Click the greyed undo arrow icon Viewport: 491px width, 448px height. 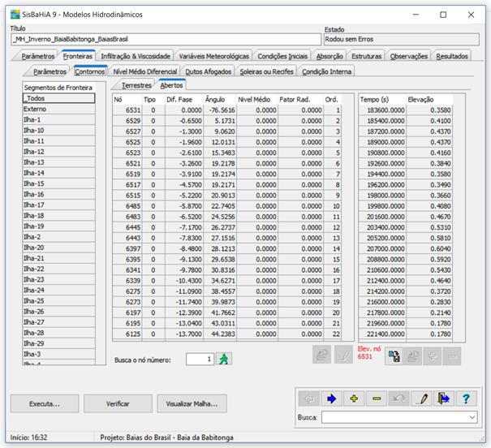[399, 398]
